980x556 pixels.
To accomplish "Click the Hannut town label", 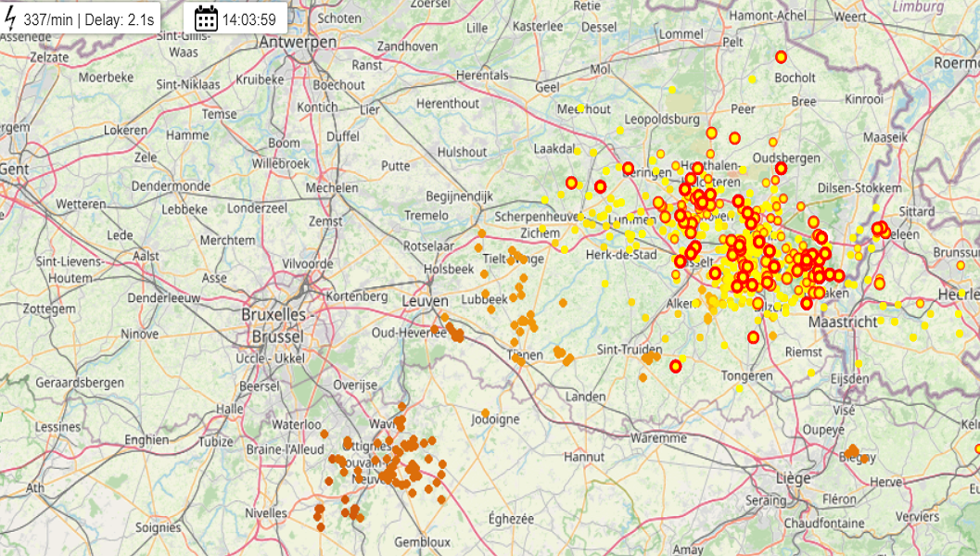I will pos(584,457).
